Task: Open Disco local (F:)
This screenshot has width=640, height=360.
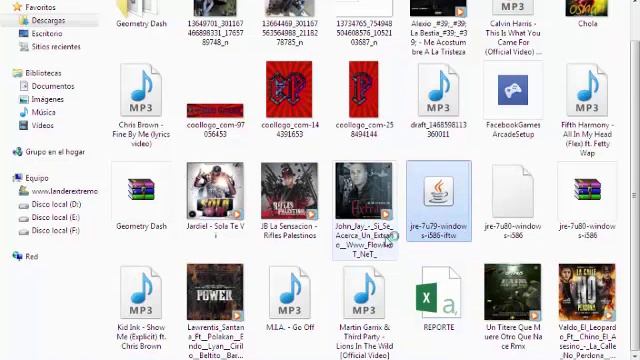Action: coord(56,230)
